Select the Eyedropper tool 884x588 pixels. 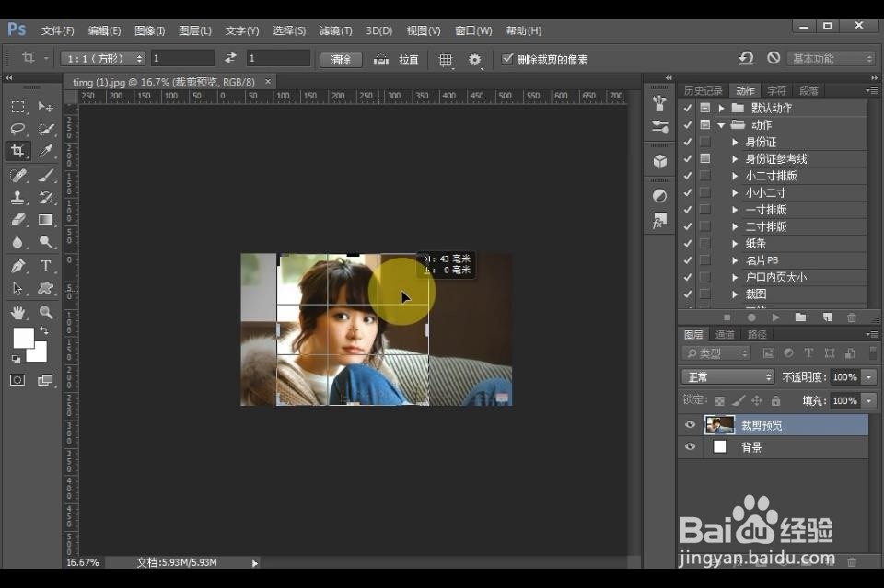(46, 151)
